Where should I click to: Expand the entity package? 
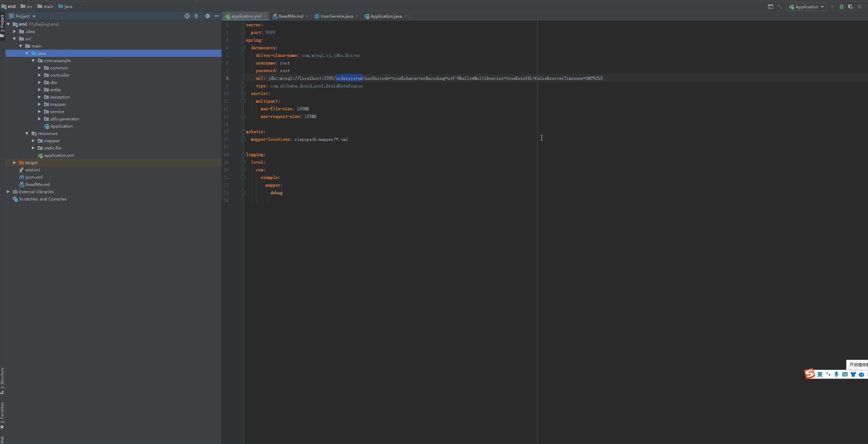coord(40,90)
